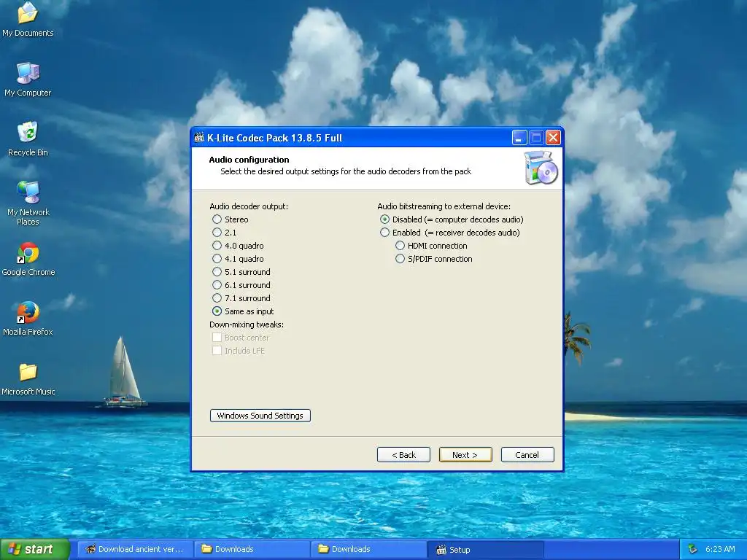Click the Audio configuration heading

[x=249, y=160]
